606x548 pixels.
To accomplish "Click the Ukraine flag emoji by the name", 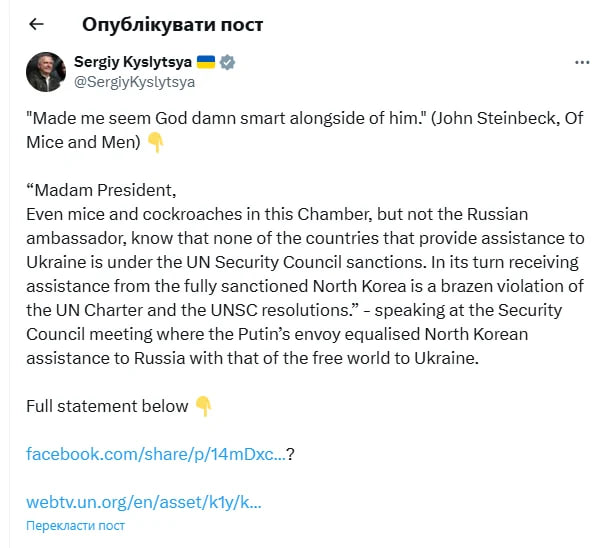I will [206, 62].
